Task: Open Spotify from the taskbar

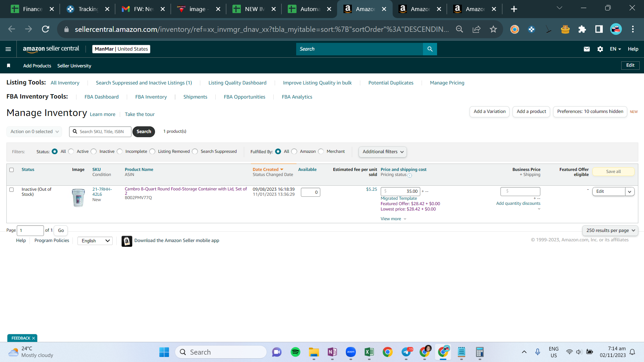Action: tap(296, 352)
